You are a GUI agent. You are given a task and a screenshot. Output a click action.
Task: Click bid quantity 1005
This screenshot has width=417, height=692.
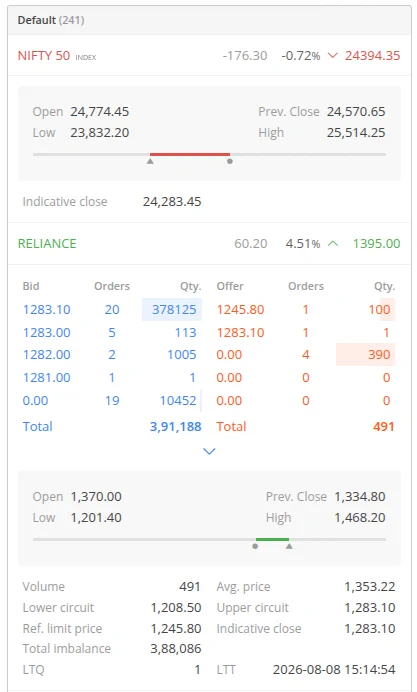click(182, 355)
